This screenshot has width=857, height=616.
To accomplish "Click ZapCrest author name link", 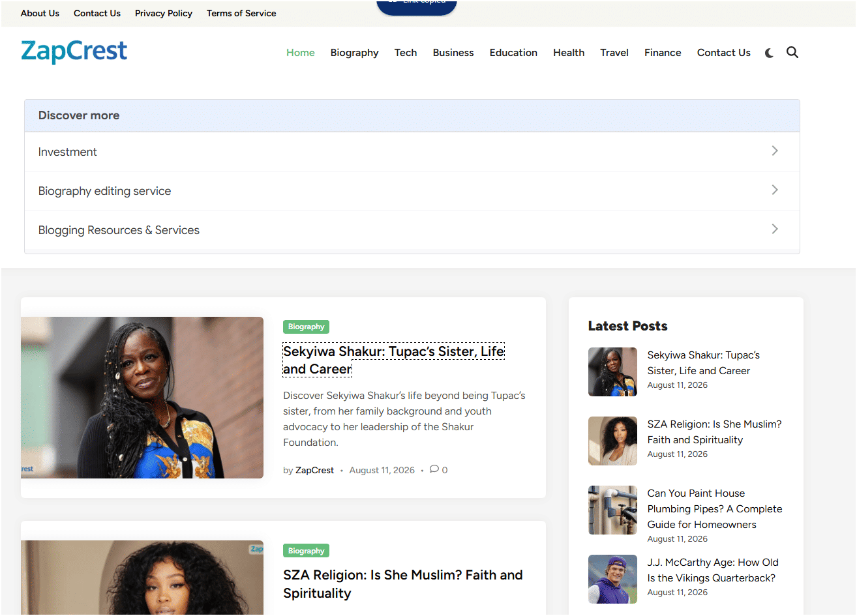I will pos(314,470).
